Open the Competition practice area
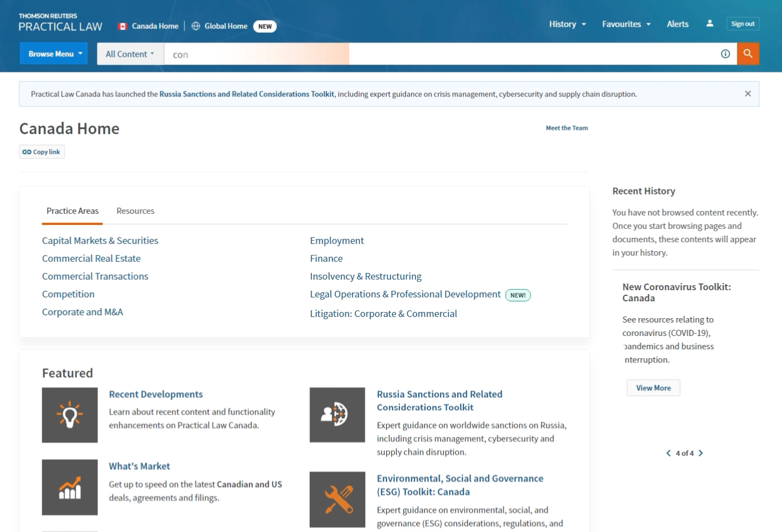Viewport: 782px width, 532px height. tap(69, 294)
